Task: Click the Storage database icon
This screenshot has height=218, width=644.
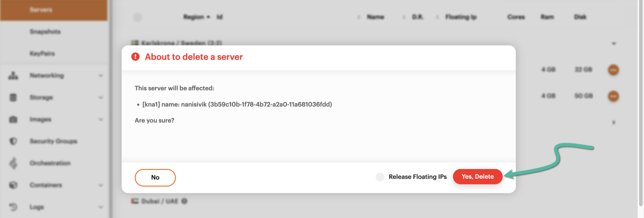Action: [x=13, y=98]
